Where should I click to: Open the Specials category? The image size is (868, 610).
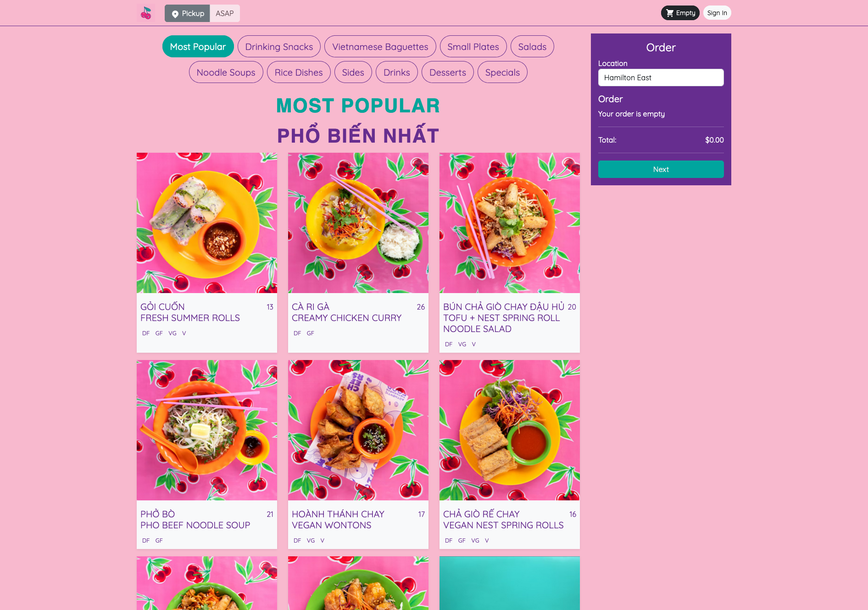[502, 72]
